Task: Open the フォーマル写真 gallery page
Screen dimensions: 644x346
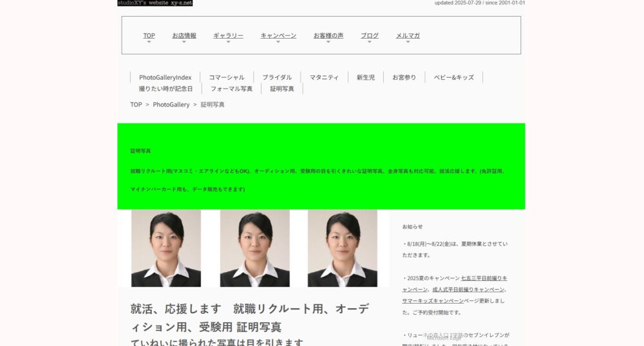Action: 231,89
